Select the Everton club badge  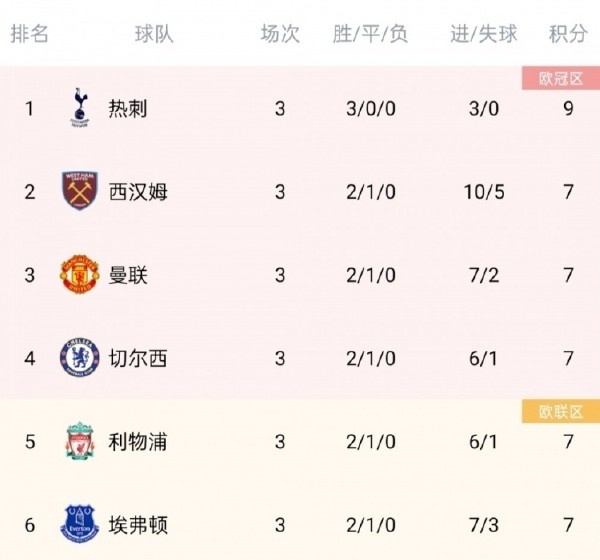coord(80,524)
